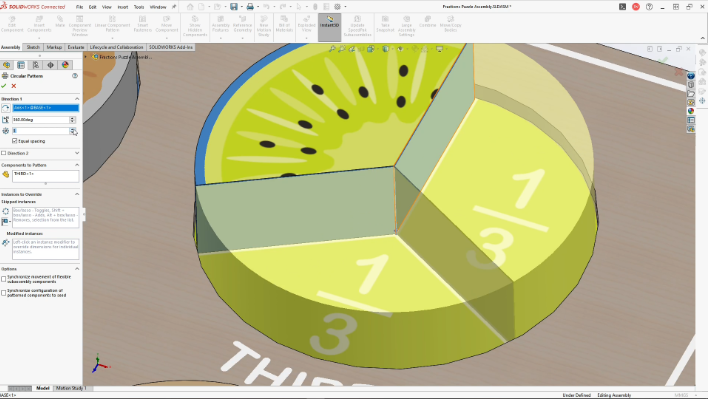
Task: Cancel the Circular Pattern with red X
Action: coord(14,86)
